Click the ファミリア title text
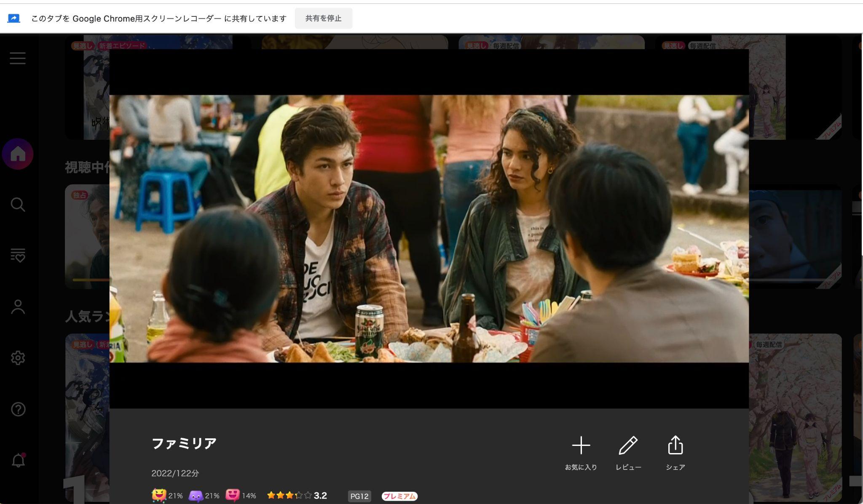Screen dimensions: 863x504 click(x=184, y=443)
